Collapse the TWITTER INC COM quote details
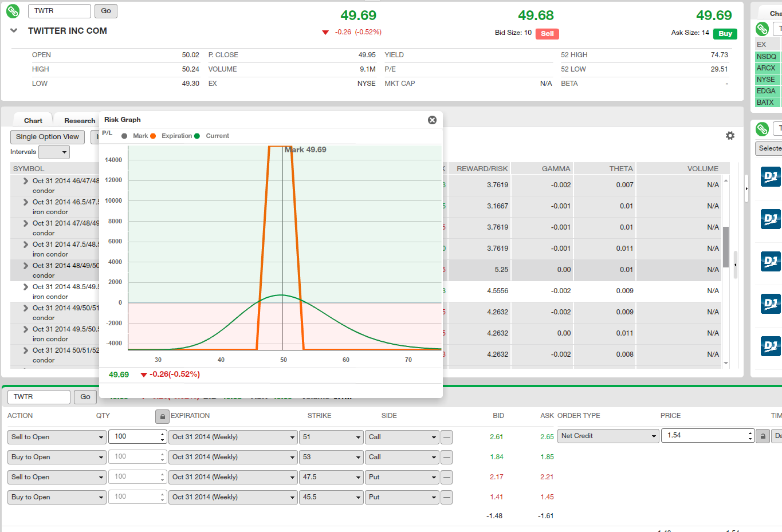Viewport: 782px width, 532px height. coord(14,31)
